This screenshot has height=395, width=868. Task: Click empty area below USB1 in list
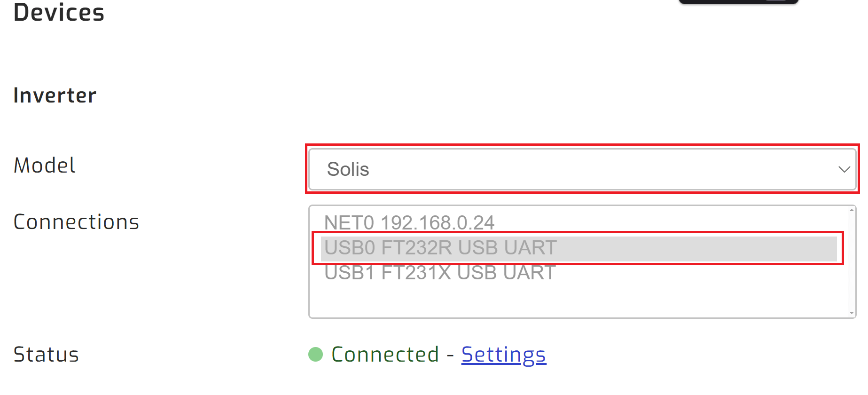click(564, 300)
